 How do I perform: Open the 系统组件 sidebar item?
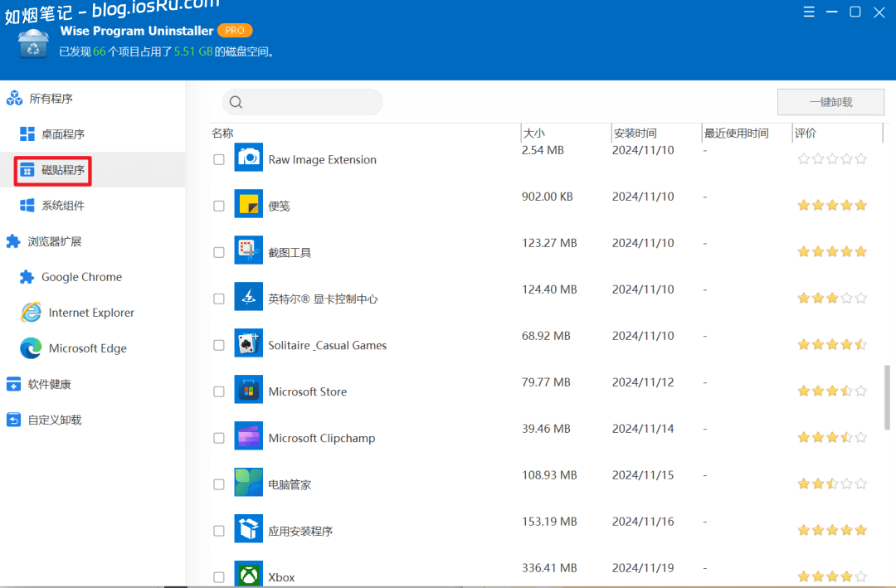point(62,206)
